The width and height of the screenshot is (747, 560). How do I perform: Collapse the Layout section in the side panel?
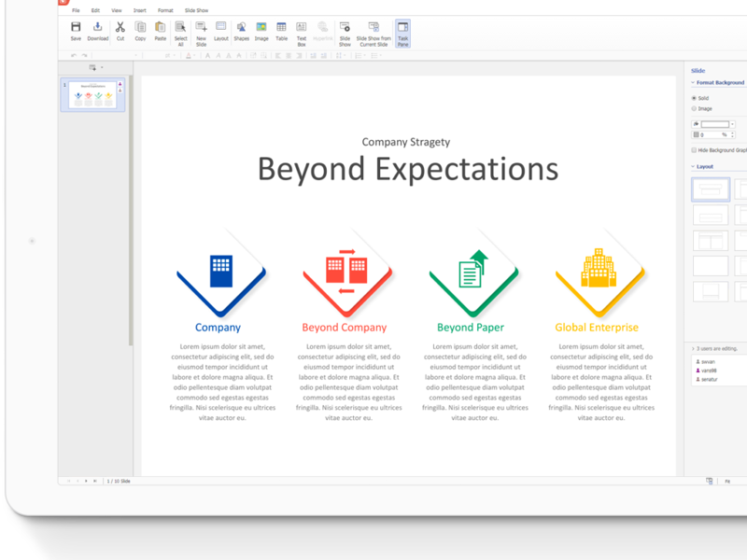coord(692,166)
